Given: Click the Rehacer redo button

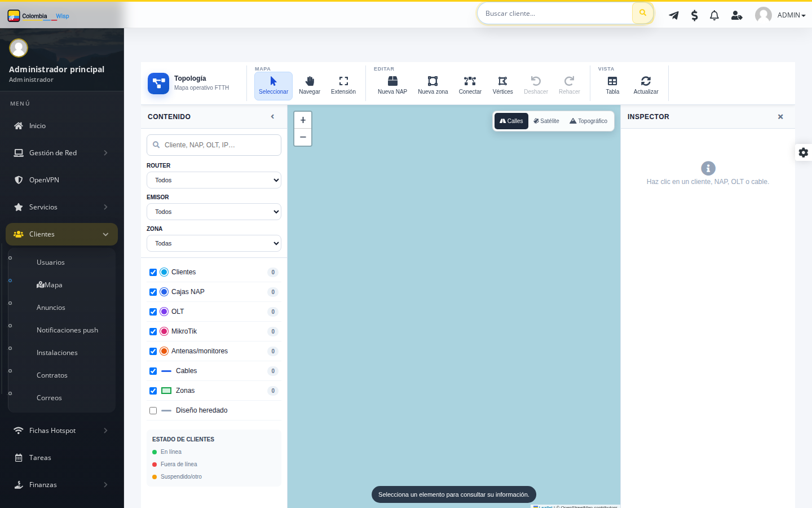Looking at the screenshot, I should point(570,86).
